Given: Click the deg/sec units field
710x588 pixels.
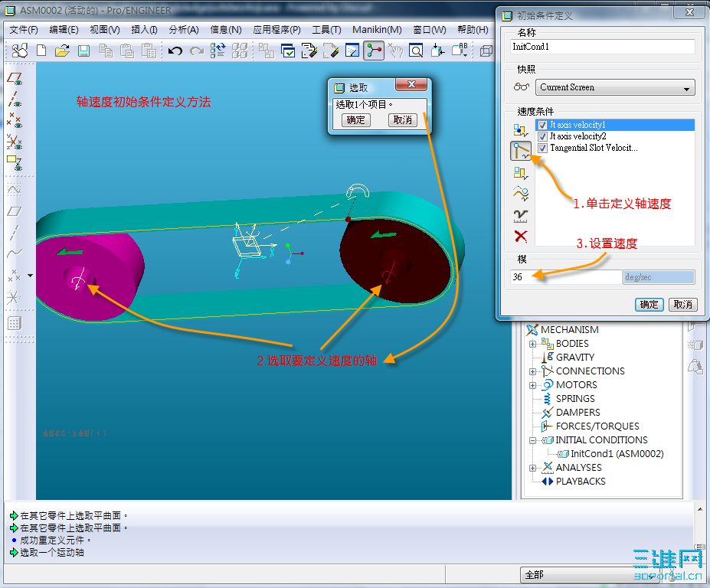Looking at the screenshot, I should (659, 277).
